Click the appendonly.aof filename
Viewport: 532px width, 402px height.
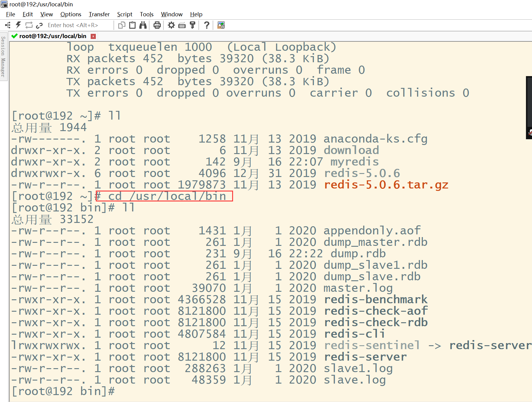tap(372, 230)
